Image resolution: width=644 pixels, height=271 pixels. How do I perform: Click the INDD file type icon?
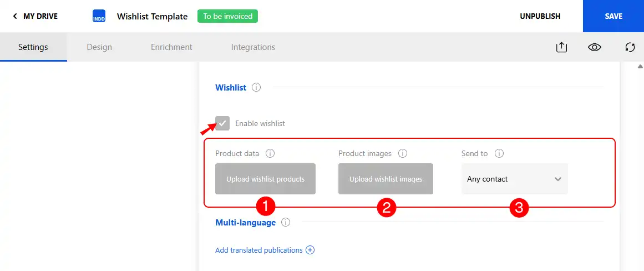point(99,16)
